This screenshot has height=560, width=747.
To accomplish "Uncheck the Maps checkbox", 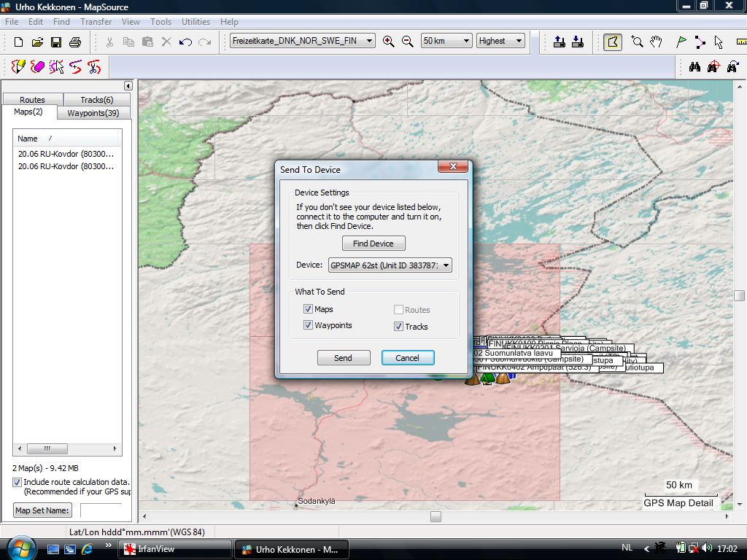I will [x=308, y=309].
